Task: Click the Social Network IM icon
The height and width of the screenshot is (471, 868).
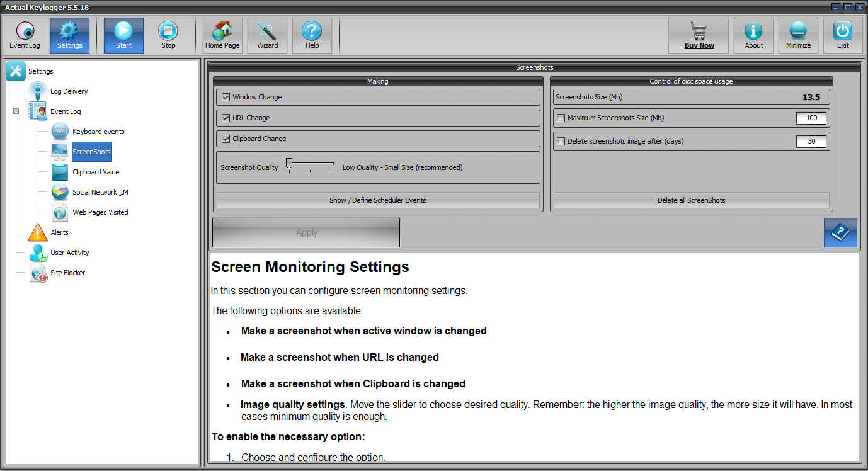Action: (60, 192)
